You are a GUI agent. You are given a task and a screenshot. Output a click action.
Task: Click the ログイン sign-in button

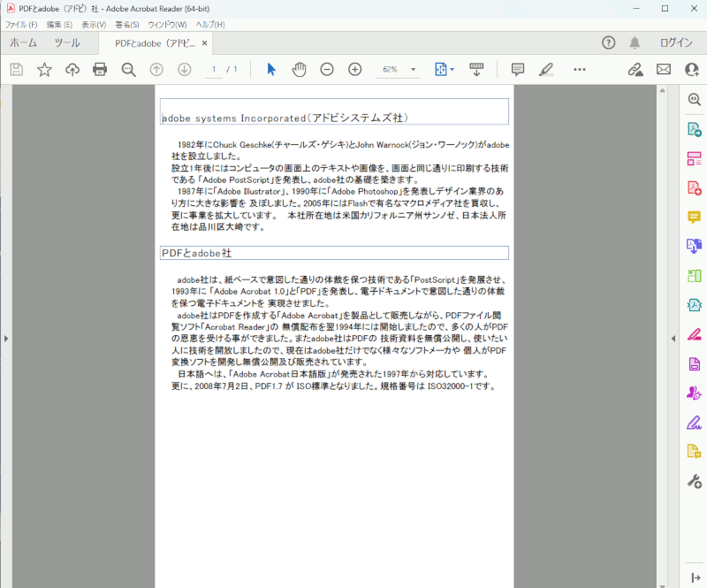tap(676, 42)
